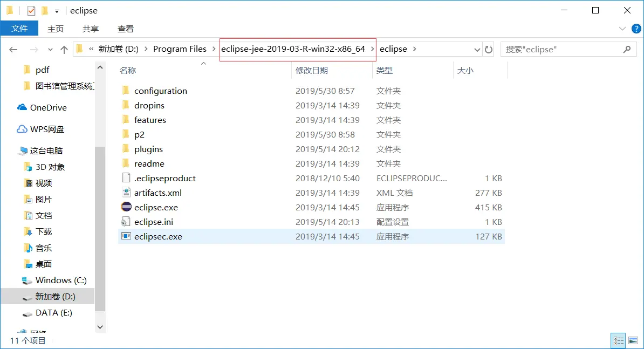Image resolution: width=644 pixels, height=349 pixels.
Task: Click the artifacts.xml document icon
Action: 126,193
